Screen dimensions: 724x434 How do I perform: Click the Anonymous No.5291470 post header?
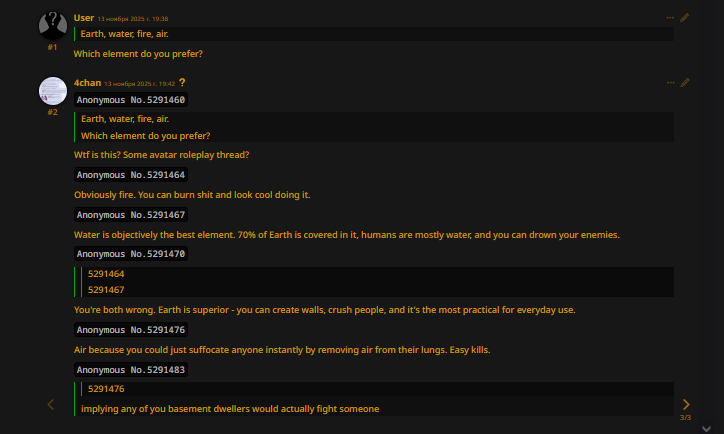click(131, 254)
